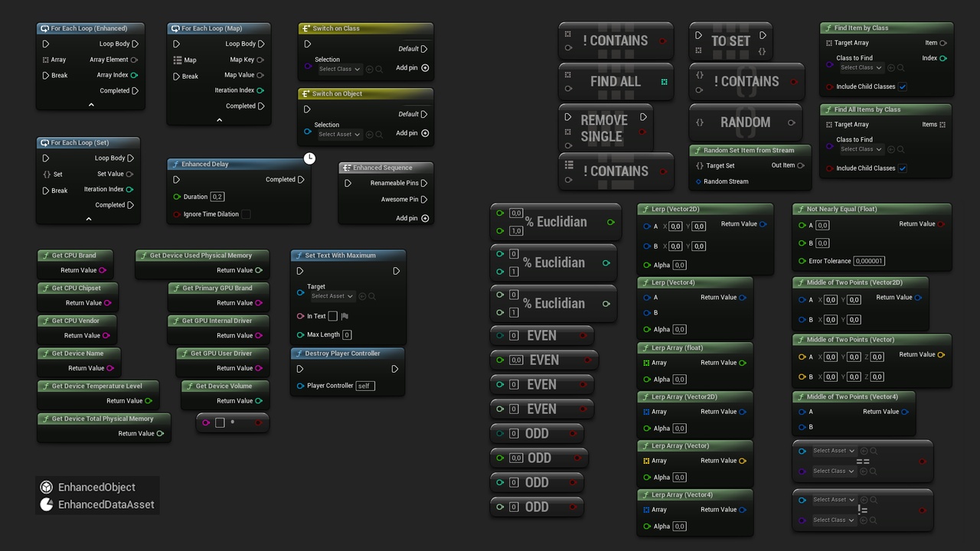Collapse For Each Loop (Set) node using its chevron
Viewport: 980px width, 551px height.
pyautogui.click(x=89, y=219)
